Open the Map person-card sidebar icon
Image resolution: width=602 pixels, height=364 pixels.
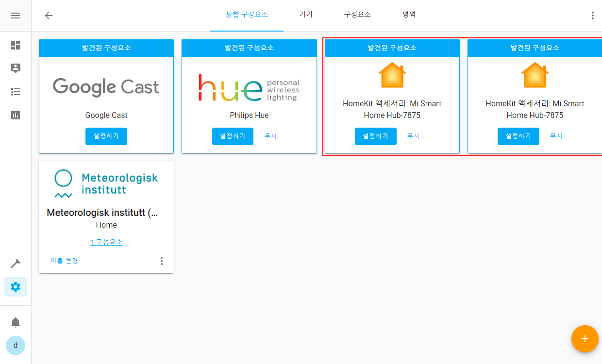coord(16,68)
